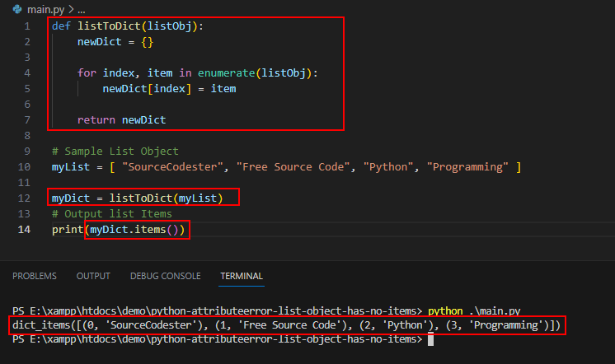Click main.py in the breadcrumb
Screen dimensions: 615x364
pyautogui.click(x=45, y=9)
